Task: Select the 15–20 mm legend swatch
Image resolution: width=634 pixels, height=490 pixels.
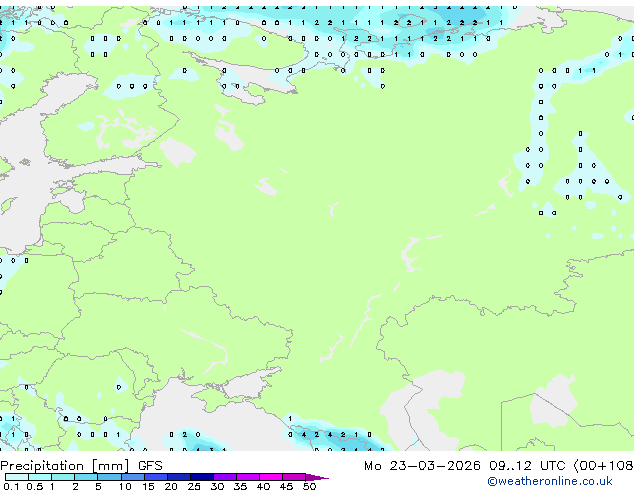Action: [156, 477]
